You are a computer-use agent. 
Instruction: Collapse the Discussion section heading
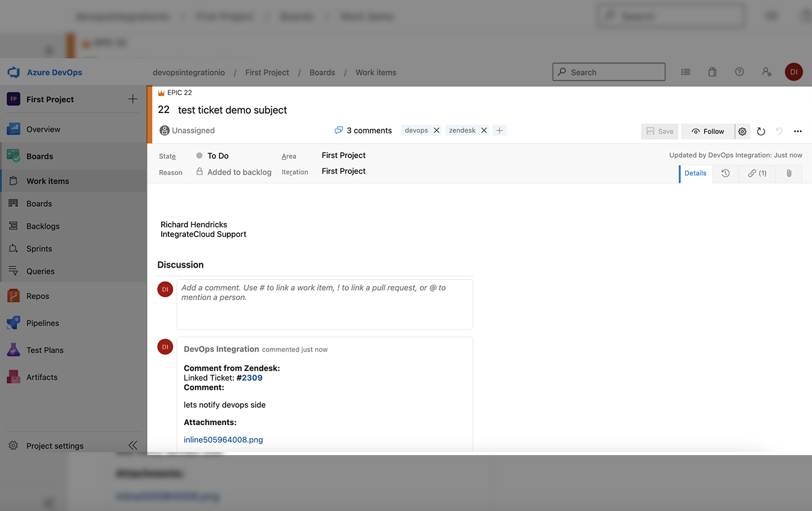tap(180, 265)
